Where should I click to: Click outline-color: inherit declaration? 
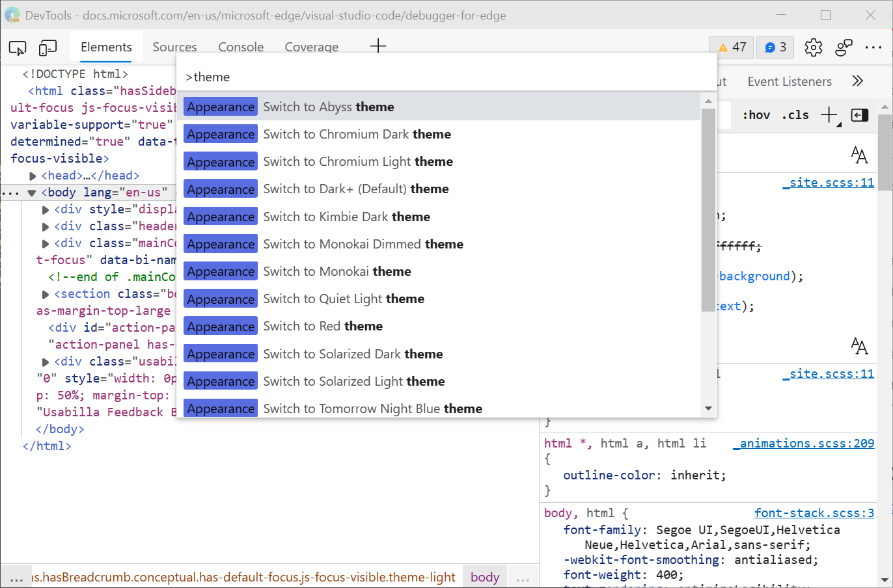[x=644, y=475]
